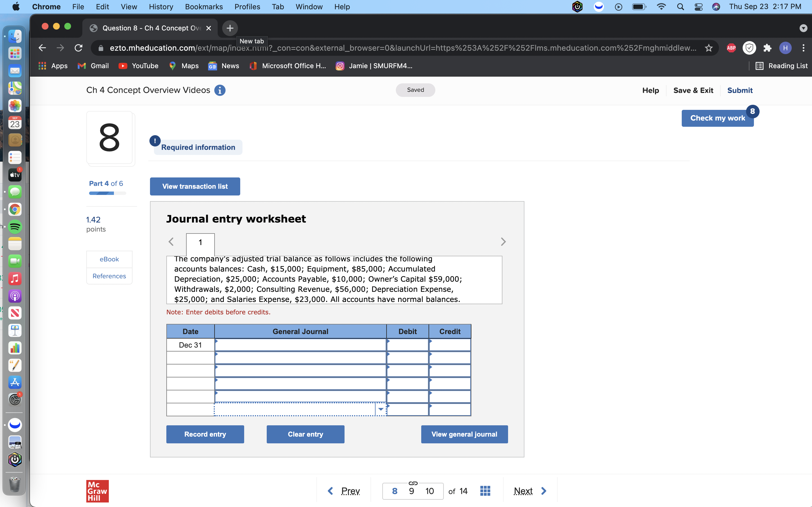Open the General Journal account dropdown
Image resolution: width=812 pixels, height=507 pixels.
pos(381,409)
